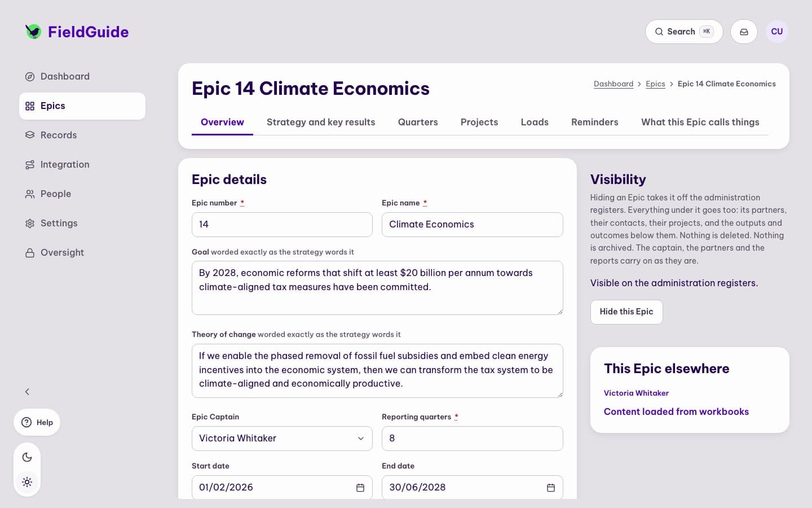
Task: Expand the Epic Captain dropdown
Action: (282, 439)
